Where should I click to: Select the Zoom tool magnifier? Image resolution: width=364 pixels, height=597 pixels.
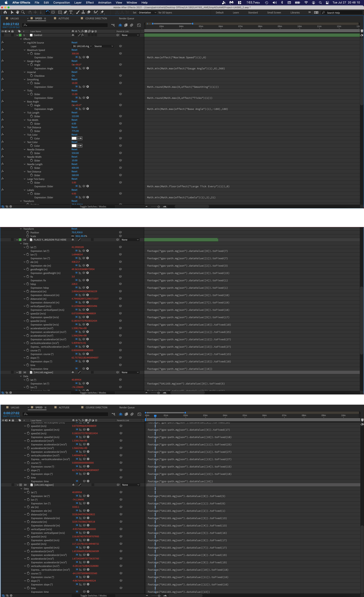(x=23, y=12)
